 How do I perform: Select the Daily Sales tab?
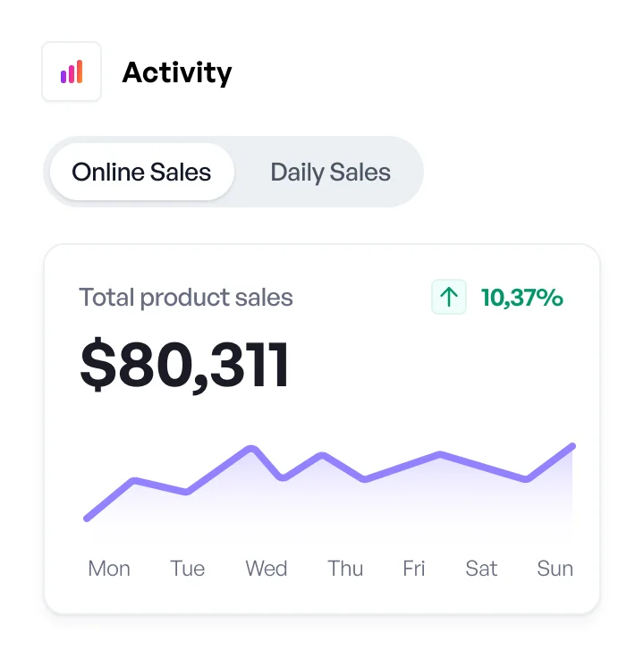point(330,172)
